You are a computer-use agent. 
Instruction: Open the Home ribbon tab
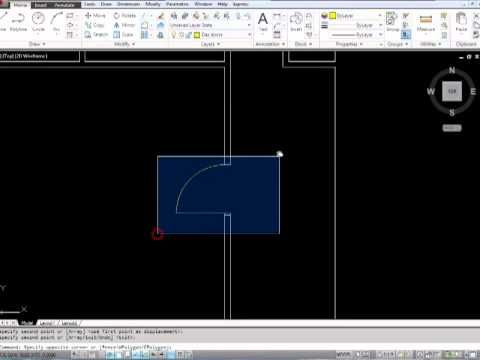(x=20, y=5)
